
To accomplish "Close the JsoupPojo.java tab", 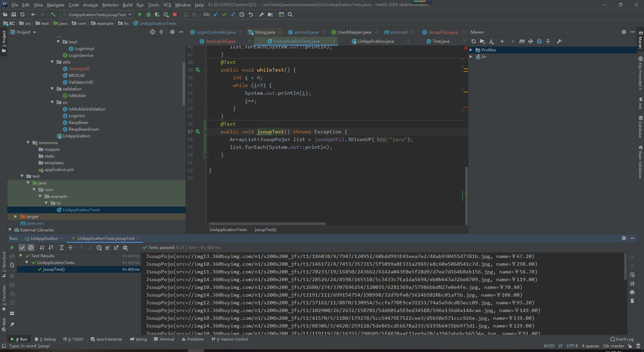I will 464,32.
